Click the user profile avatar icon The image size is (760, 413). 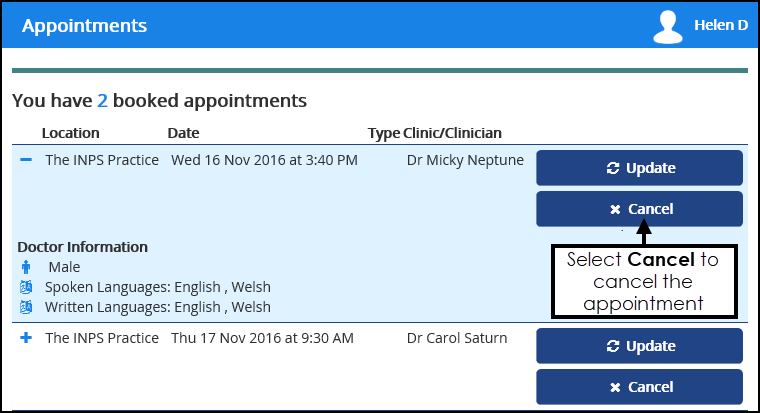pos(668,27)
